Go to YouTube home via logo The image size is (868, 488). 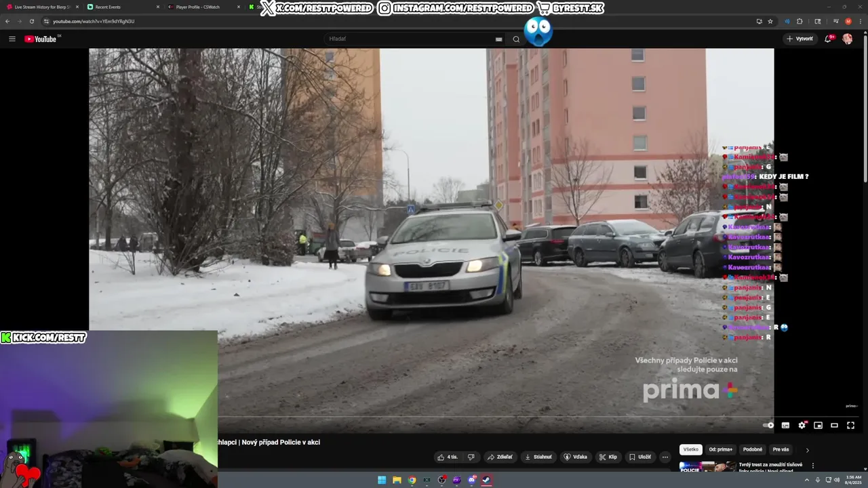point(42,39)
